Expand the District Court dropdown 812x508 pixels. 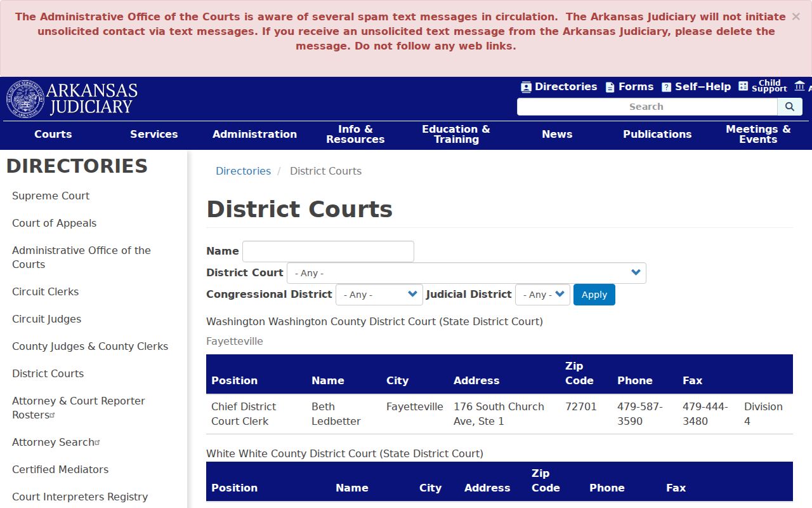coord(466,273)
